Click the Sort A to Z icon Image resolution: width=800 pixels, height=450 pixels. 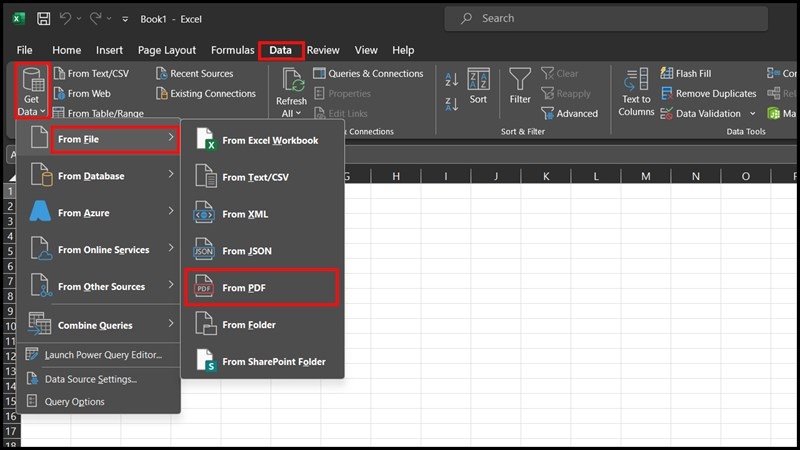coord(451,78)
